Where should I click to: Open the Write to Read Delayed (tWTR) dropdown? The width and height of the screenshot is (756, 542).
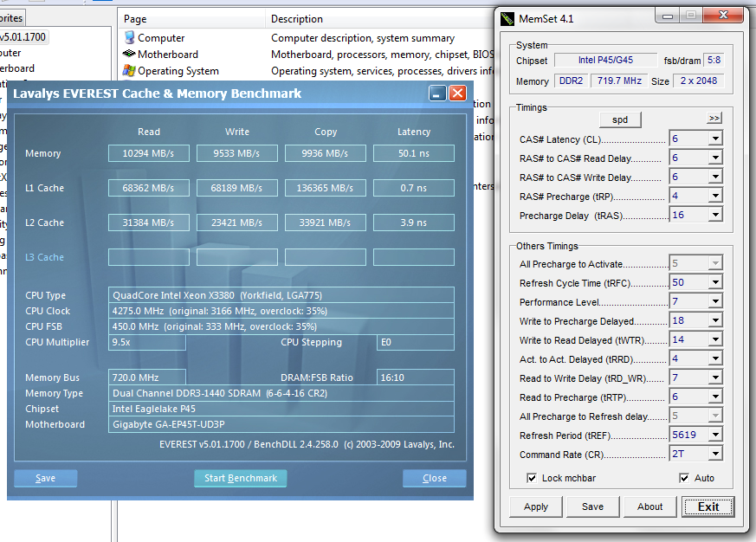(715, 339)
